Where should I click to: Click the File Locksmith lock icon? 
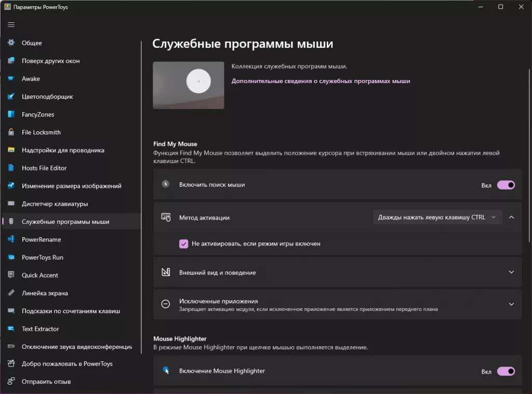pos(11,132)
